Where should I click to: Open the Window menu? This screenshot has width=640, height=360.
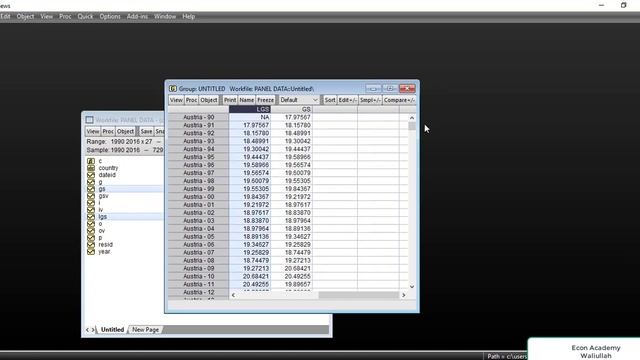point(165,16)
